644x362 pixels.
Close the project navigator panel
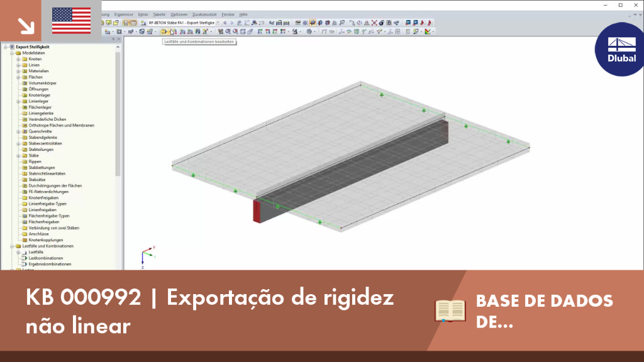[119, 39]
